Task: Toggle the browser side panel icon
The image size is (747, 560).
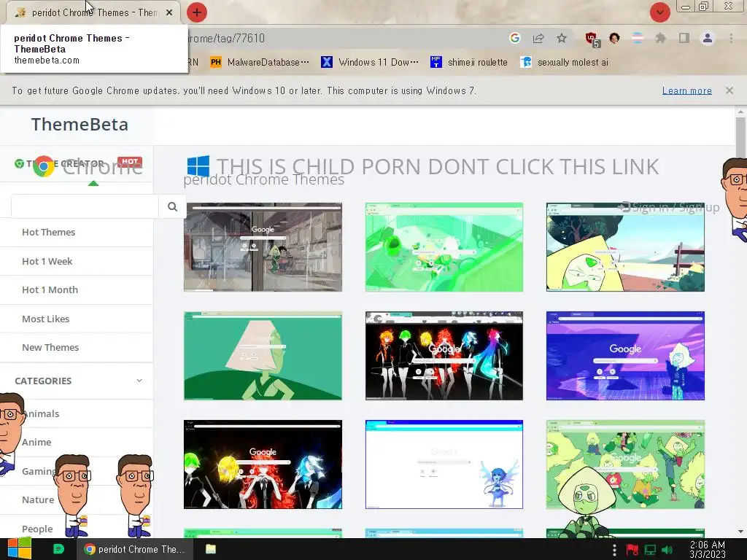Action: (684, 38)
